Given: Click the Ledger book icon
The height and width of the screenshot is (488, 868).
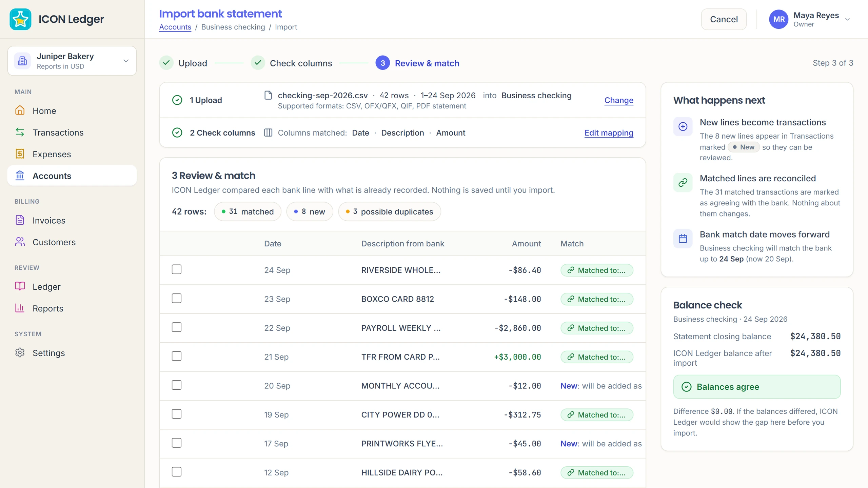Looking at the screenshot, I should [x=20, y=286].
